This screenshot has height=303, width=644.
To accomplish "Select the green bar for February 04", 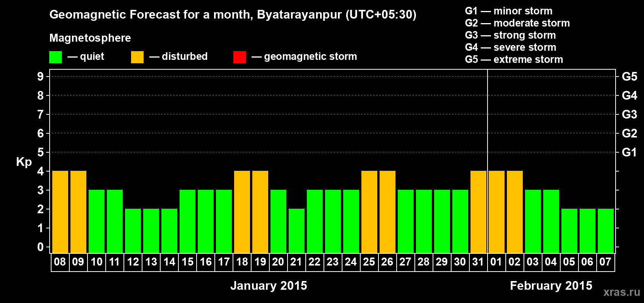I will click(x=551, y=221).
